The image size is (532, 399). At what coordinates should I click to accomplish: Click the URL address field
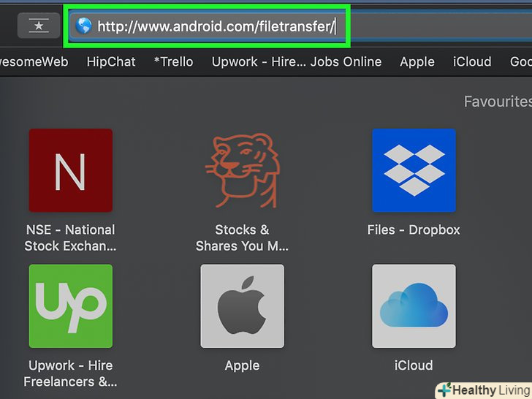click(x=300, y=26)
